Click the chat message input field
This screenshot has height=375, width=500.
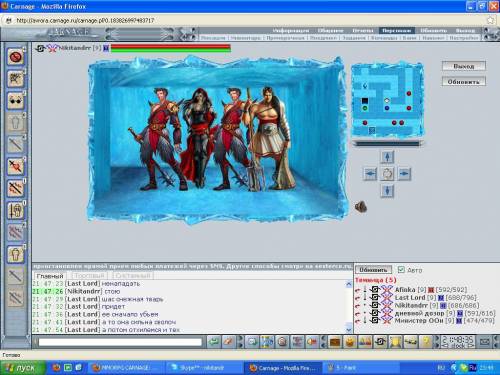tap(120, 342)
